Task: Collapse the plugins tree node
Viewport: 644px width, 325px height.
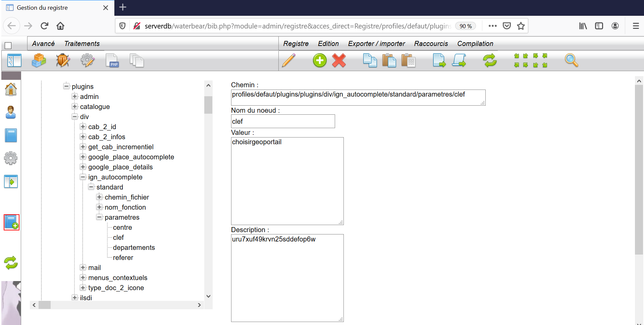Action: pyautogui.click(x=66, y=86)
